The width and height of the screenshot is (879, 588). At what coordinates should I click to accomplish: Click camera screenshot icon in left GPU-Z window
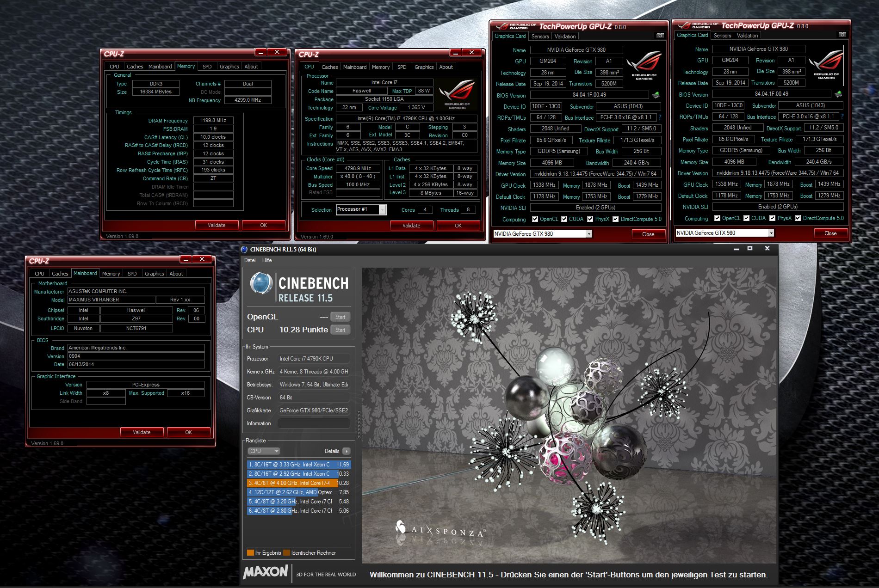point(660,36)
